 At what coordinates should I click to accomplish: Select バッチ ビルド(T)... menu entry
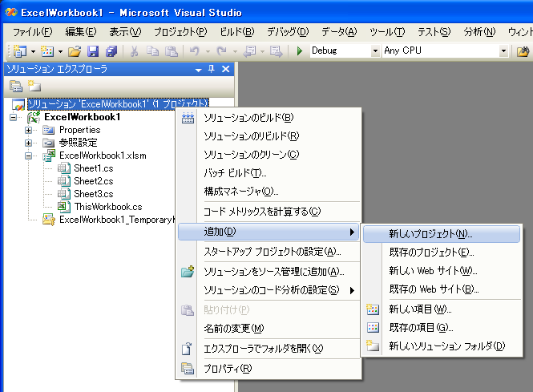coord(269,173)
